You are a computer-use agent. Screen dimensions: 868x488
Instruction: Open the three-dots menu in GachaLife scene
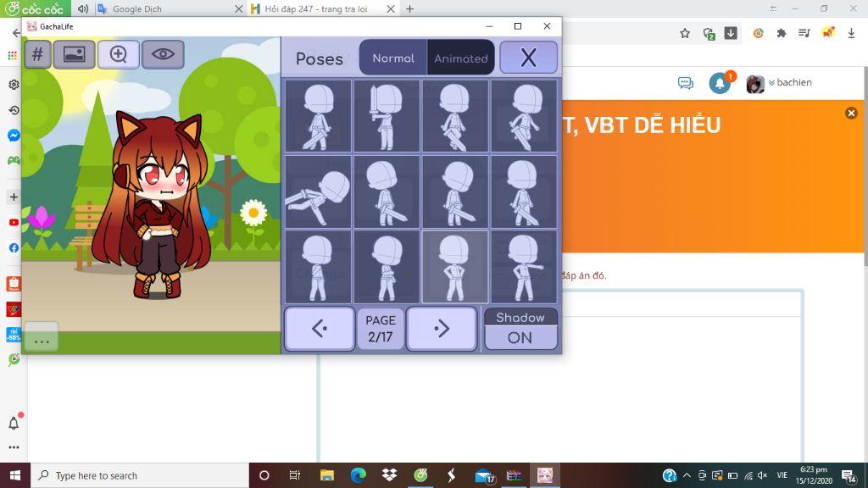[x=42, y=336]
